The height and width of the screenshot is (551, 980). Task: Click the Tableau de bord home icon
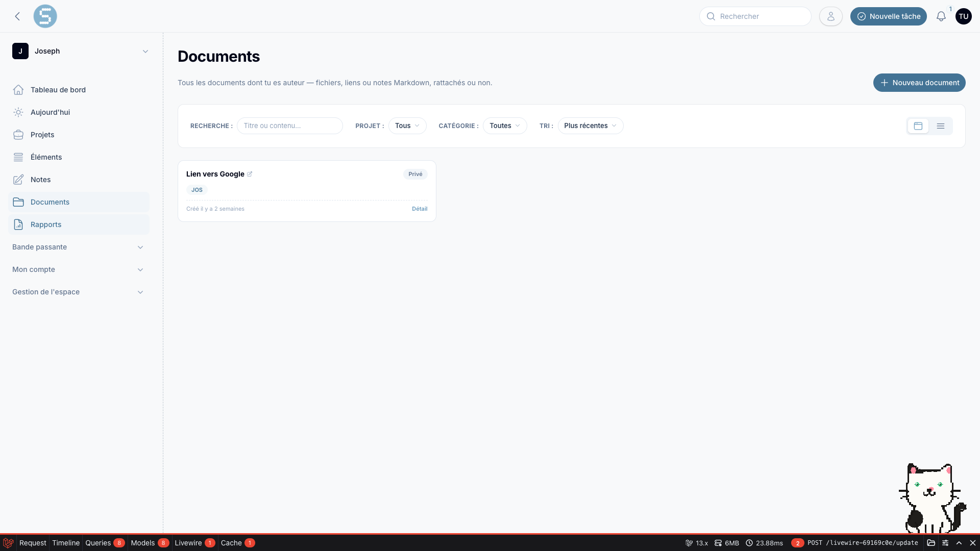coord(18,90)
